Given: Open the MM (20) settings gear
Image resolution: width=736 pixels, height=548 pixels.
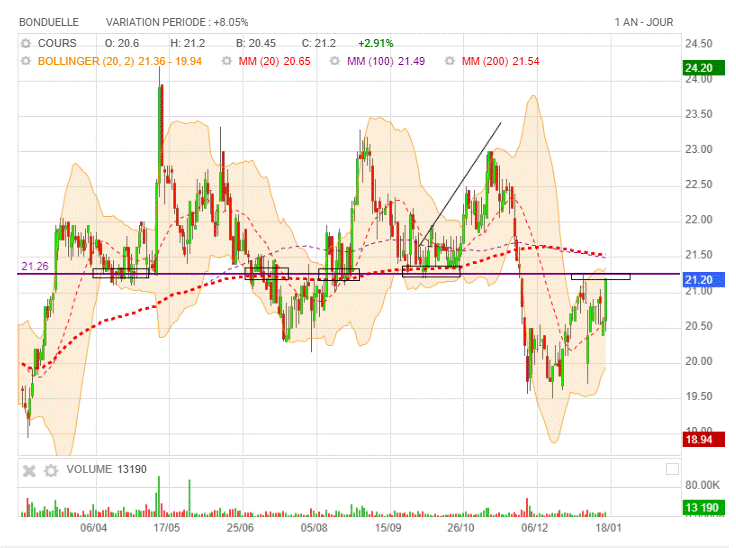Looking at the screenshot, I should tap(227, 61).
